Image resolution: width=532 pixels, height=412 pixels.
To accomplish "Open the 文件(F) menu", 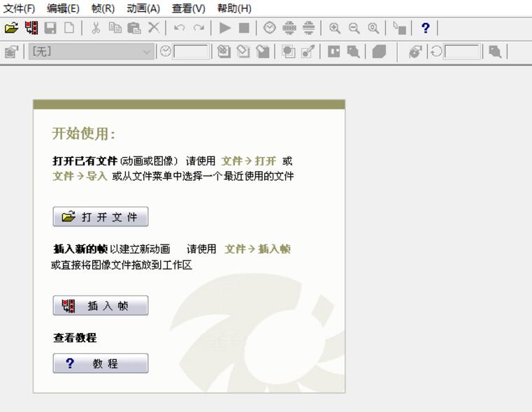I will click(19, 8).
